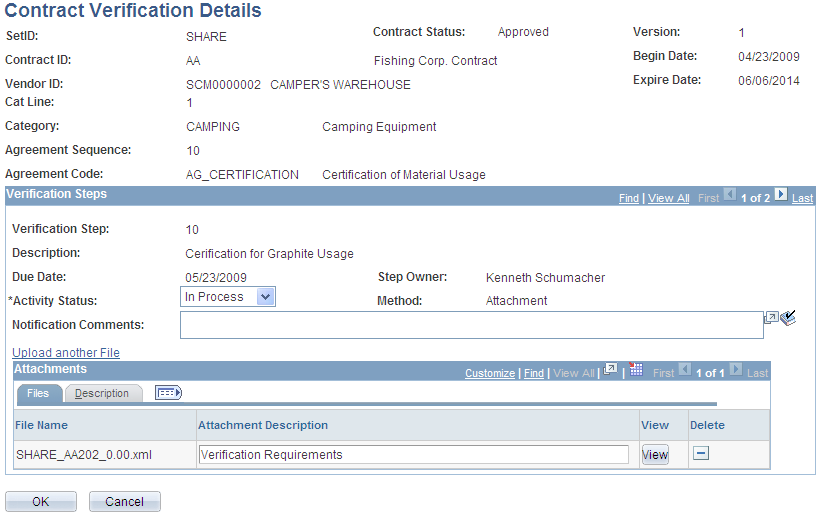
Task: Sort by File Name column header
Action: (41, 425)
